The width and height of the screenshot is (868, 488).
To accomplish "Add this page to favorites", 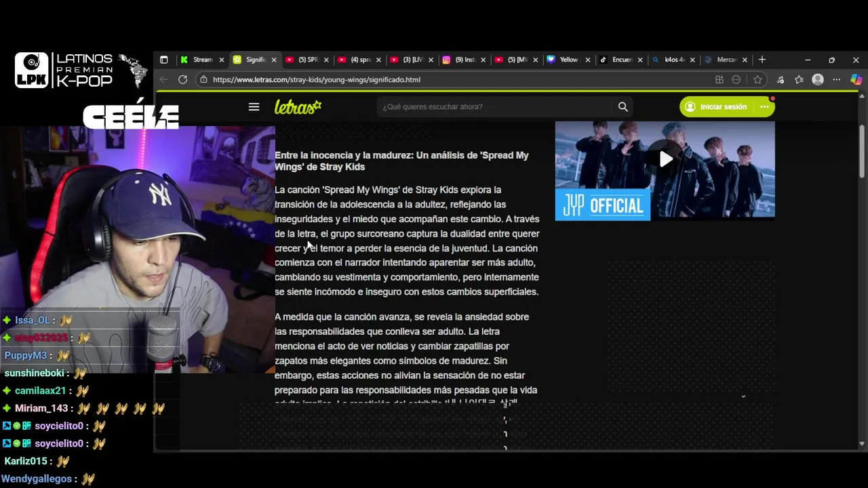I will pyautogui.click(x=757, y=79).
